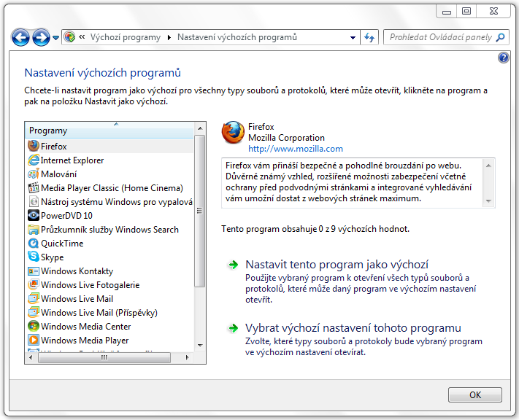519x420 pixels.
Task: Go forward with the blue forward arrow
Action: pyautogui.click(x=41, y=37)
